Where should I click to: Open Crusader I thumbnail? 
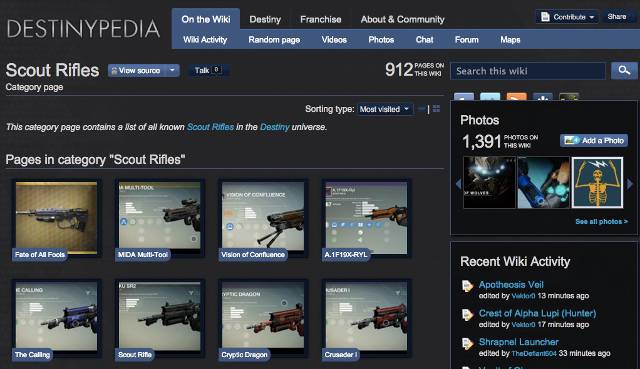366,318
